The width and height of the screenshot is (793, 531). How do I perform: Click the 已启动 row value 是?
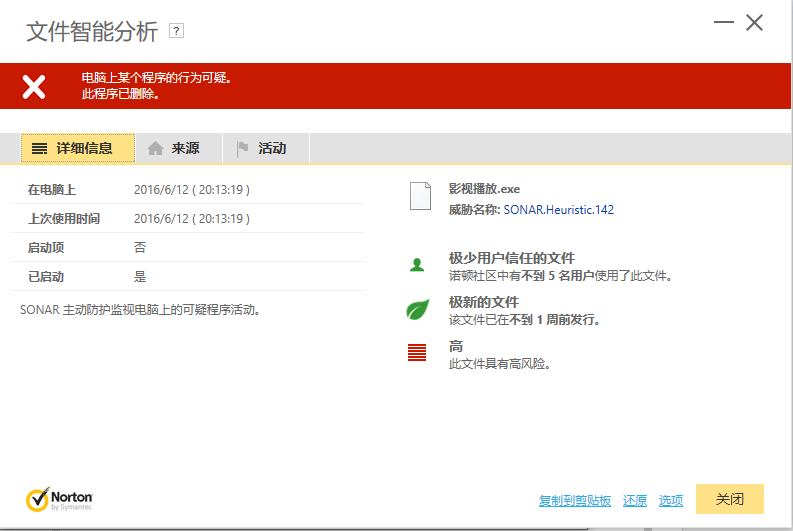coord(140,277)
